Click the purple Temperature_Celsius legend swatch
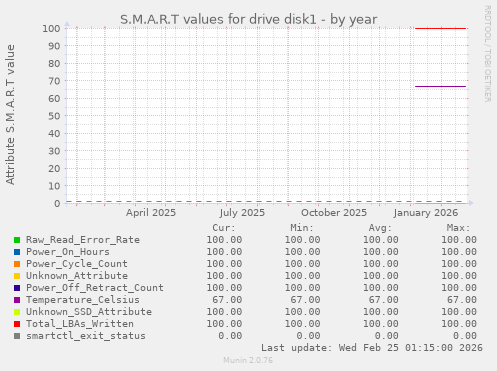497x371 pixels. click(x=17, y=300)
